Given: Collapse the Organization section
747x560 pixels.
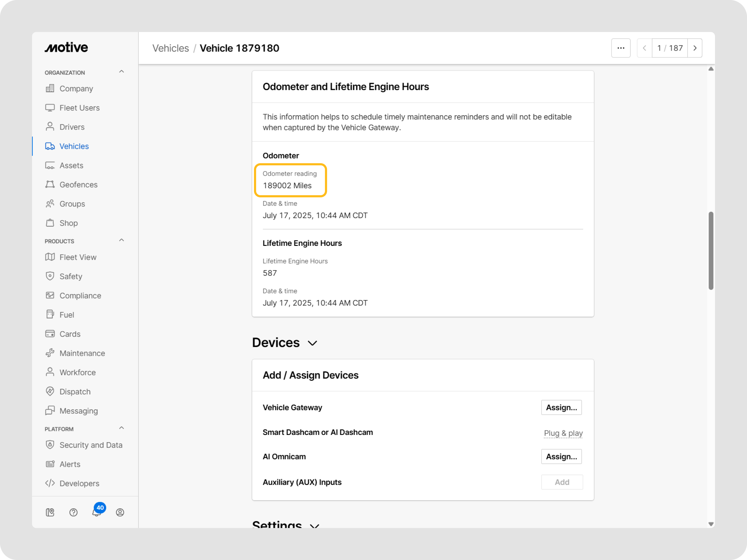Looking at the screenshot, I should 122,71.
